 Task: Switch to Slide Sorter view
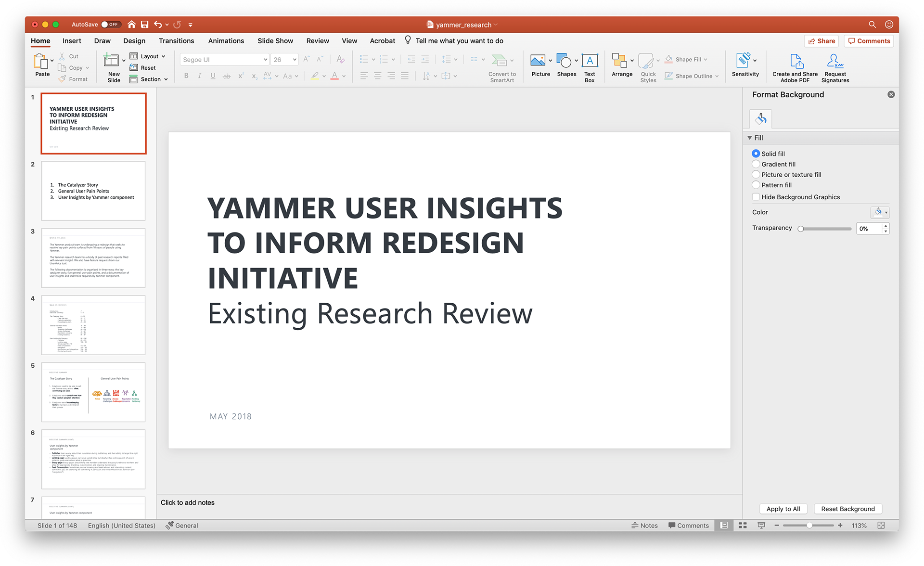743,526
